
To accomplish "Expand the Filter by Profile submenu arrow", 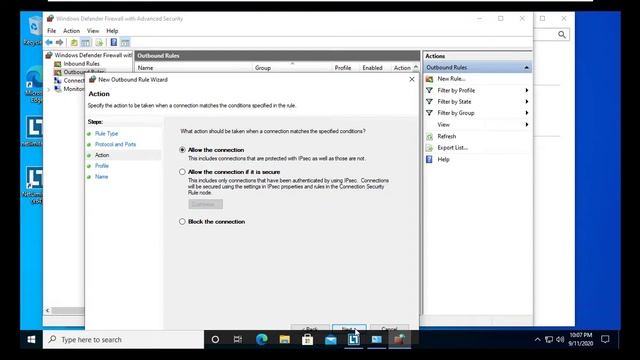I will (527, 90).
